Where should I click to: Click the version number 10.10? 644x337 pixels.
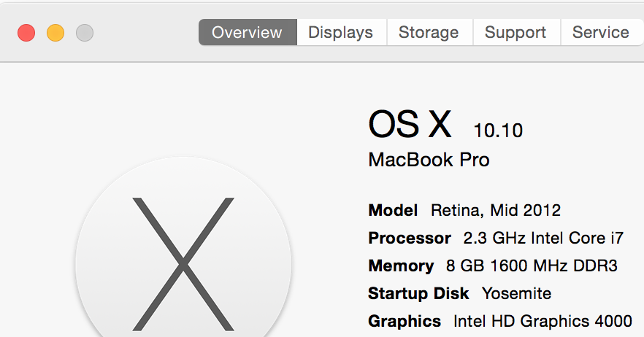[498, 131]
